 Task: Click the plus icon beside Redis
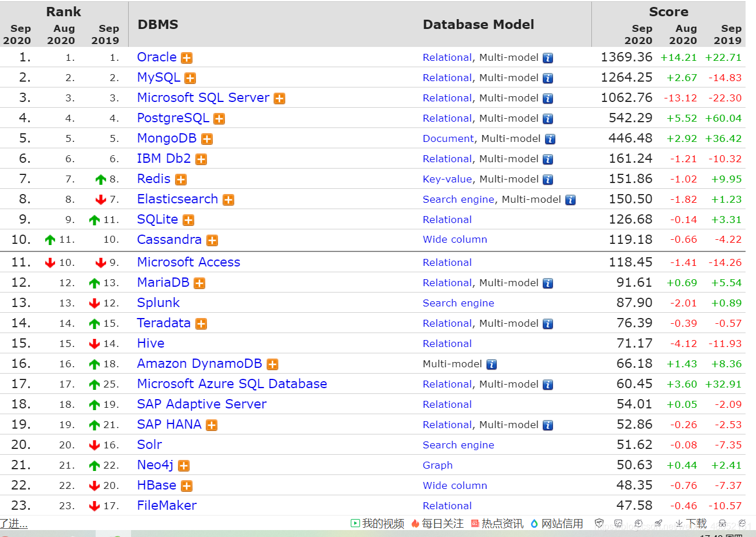pos(181,180)
